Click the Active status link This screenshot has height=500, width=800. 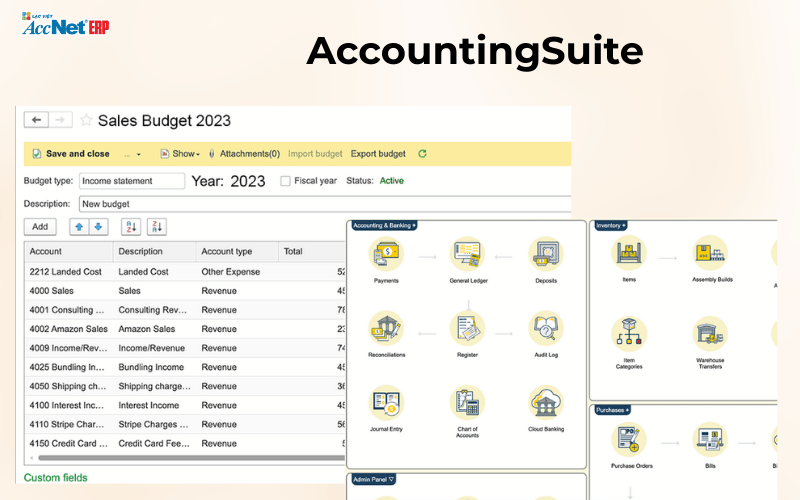click(391, 181)
